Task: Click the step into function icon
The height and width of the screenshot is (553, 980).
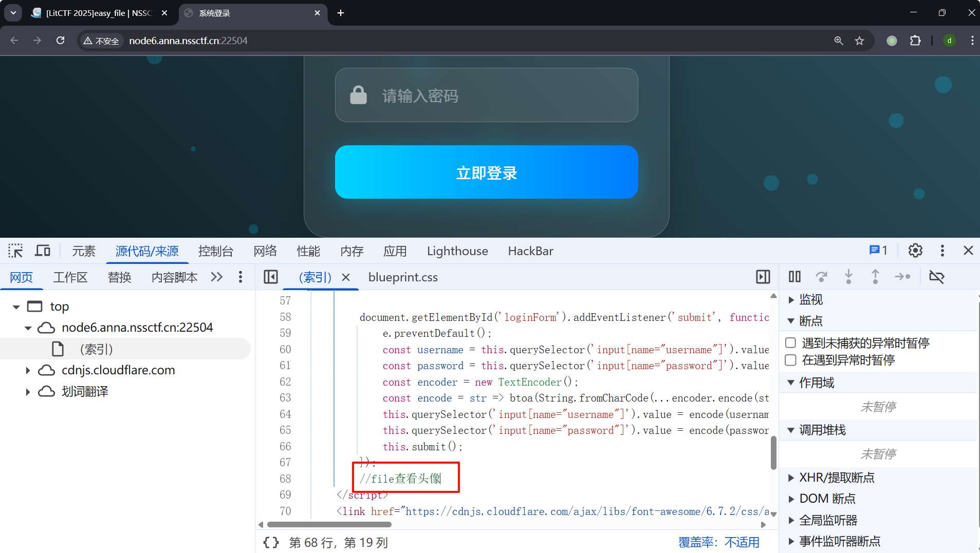Action: 848,277
